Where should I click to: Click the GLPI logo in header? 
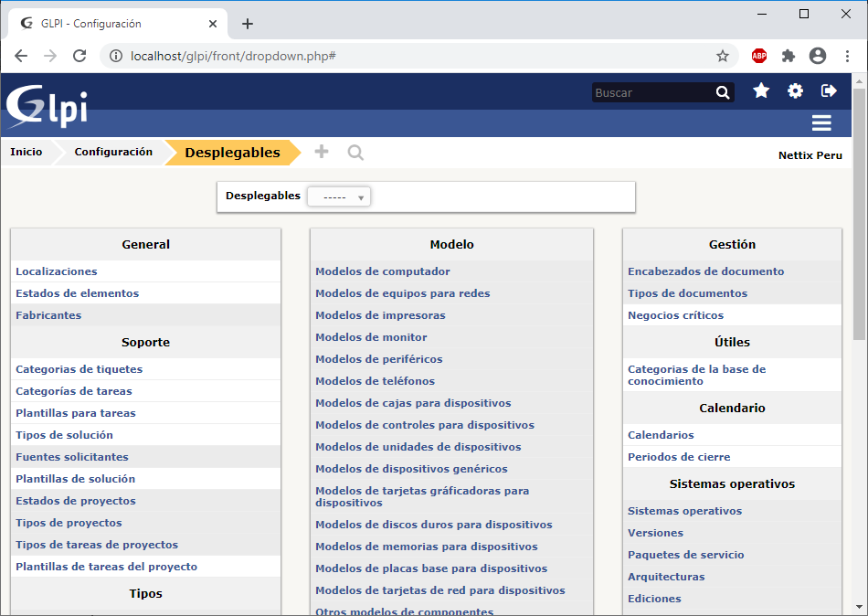point(48,105)
